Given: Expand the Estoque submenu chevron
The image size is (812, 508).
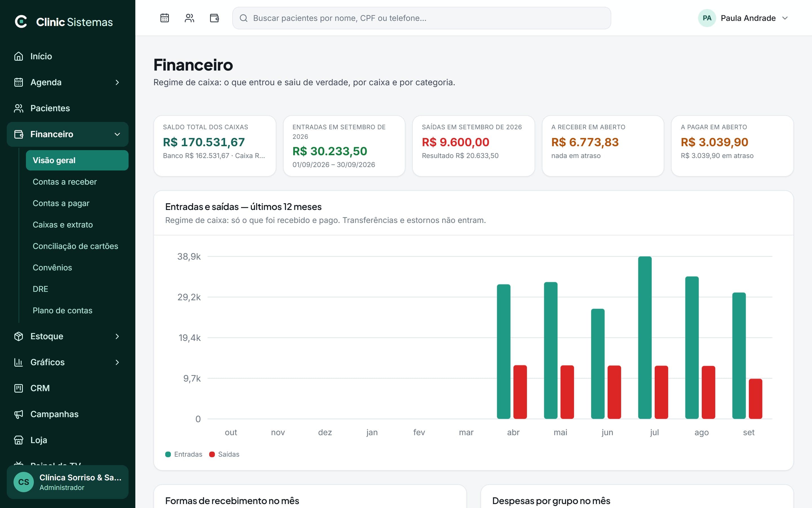Looking at the screenshot, I should (117, 336).
